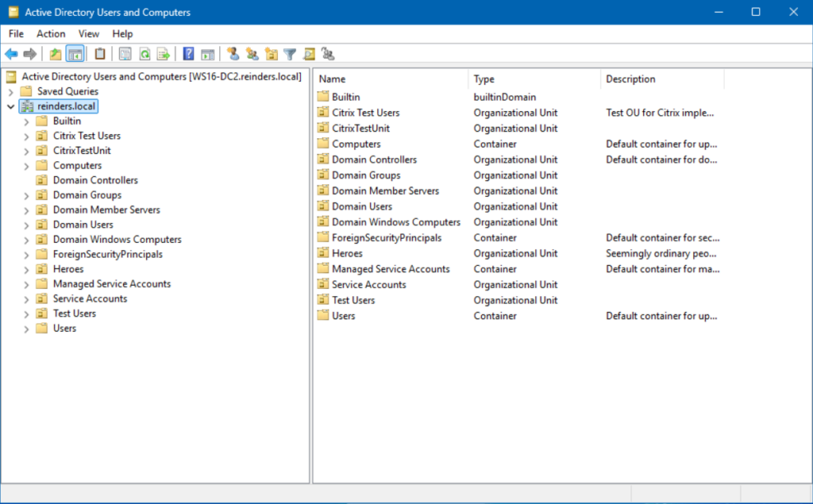Select ForeignSecurityPrincipals in the list pane
The width and height of the screenshot is (813, 504).
click(387, 237)
